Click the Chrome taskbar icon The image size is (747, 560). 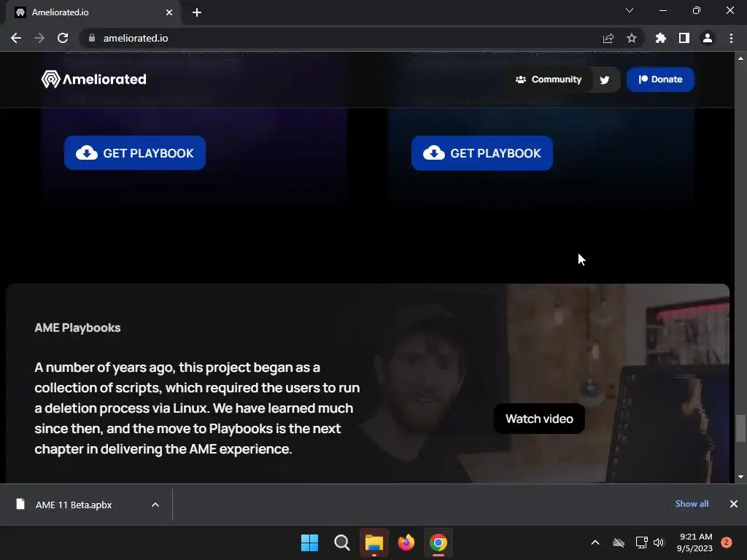pyautogui.click(x=438, y=542)
